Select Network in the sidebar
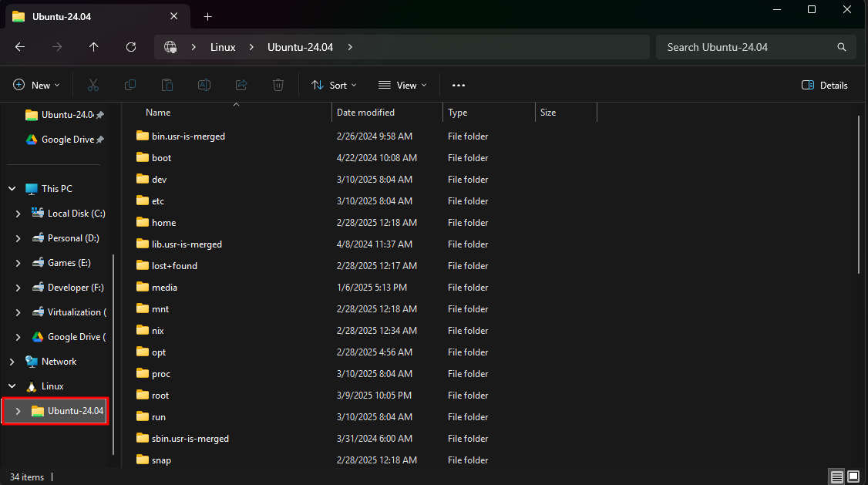The width and height of the screenshot is (868, 485). tap(51, 362)
